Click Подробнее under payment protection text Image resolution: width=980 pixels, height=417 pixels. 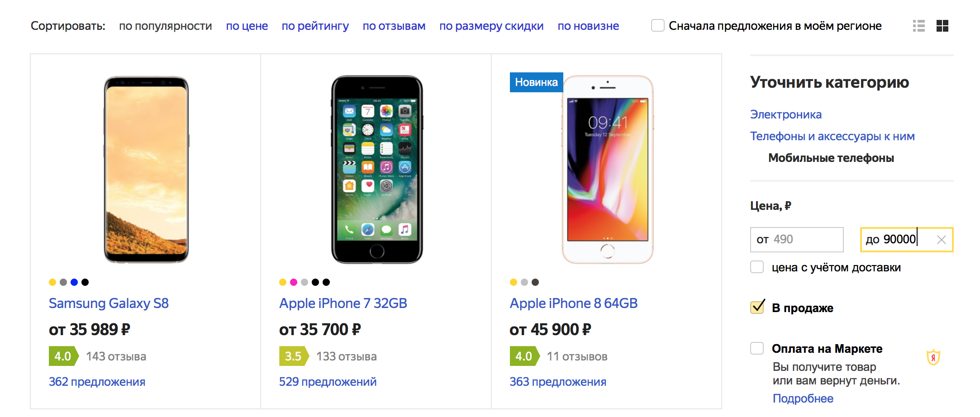[803, 398]
